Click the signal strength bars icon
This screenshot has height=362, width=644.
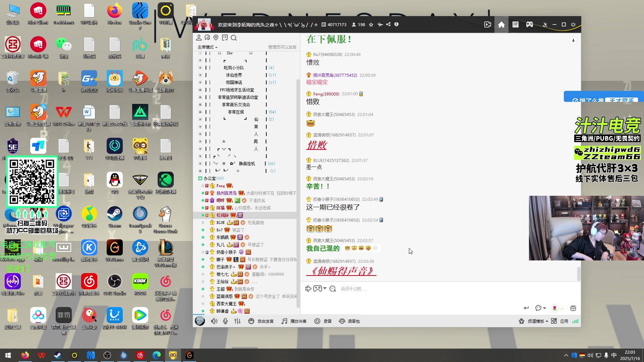click(575, 321)
